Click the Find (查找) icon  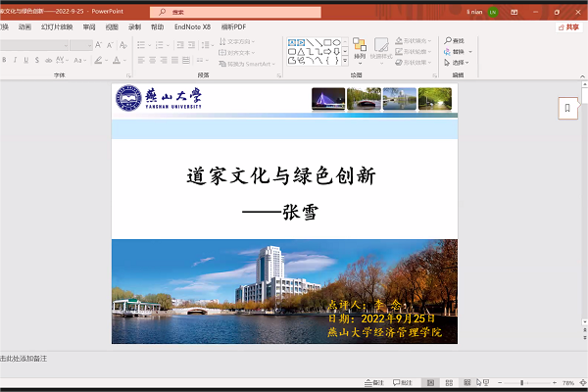[454, 40]
